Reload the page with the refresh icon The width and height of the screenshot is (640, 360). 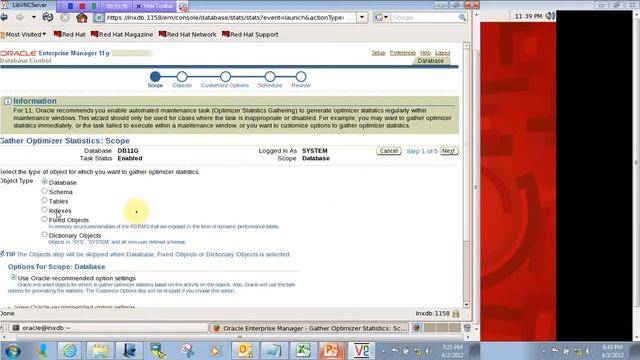48,18
